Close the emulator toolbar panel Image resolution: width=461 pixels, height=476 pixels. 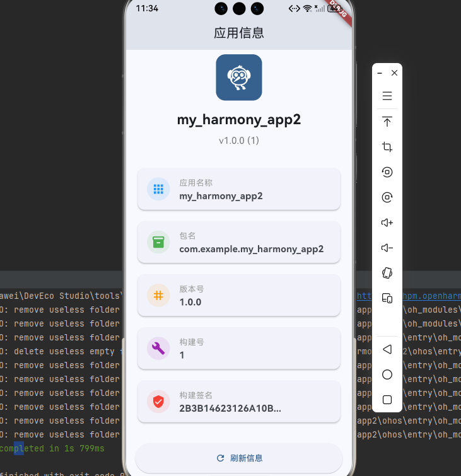click(394, 73)
